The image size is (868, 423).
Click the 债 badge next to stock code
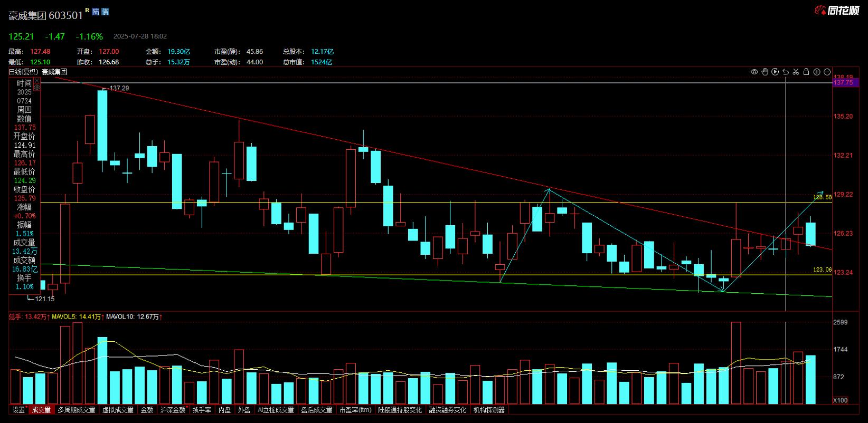105,12
